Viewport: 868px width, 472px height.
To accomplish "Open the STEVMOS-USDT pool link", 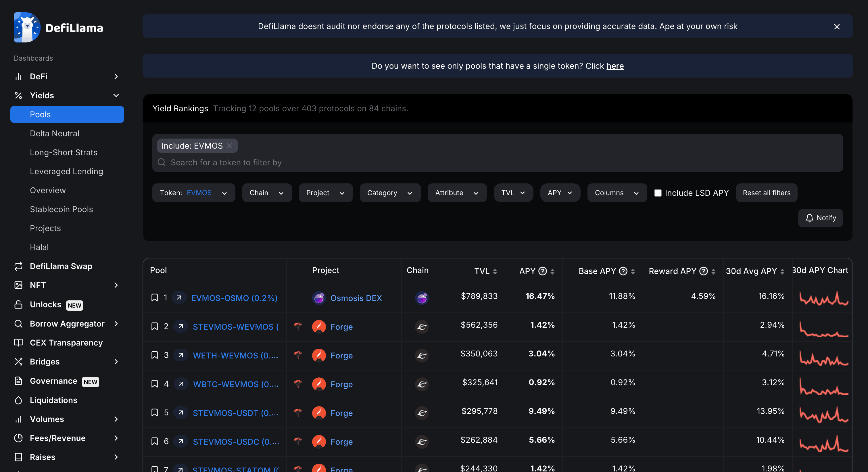I will click(235, 413).
